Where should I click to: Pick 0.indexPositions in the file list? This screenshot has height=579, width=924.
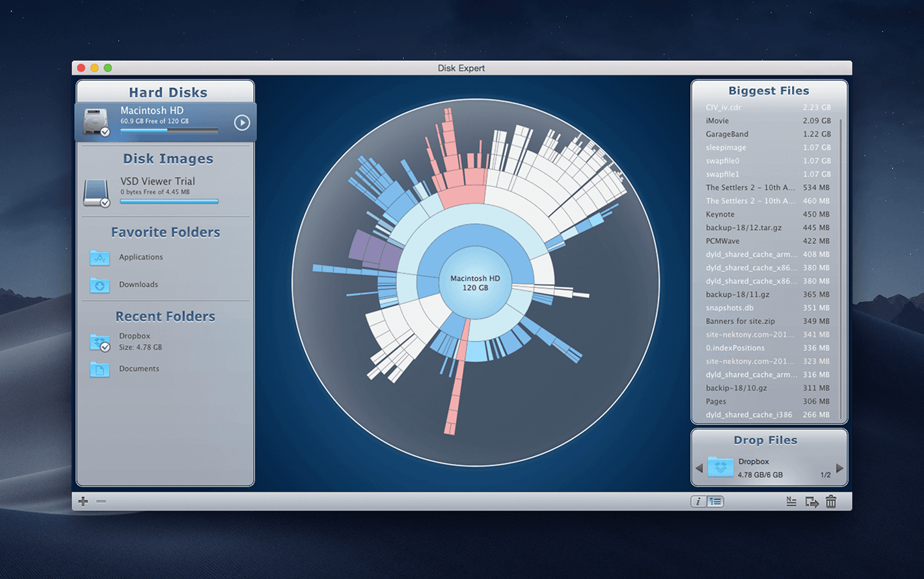(768, 348)
